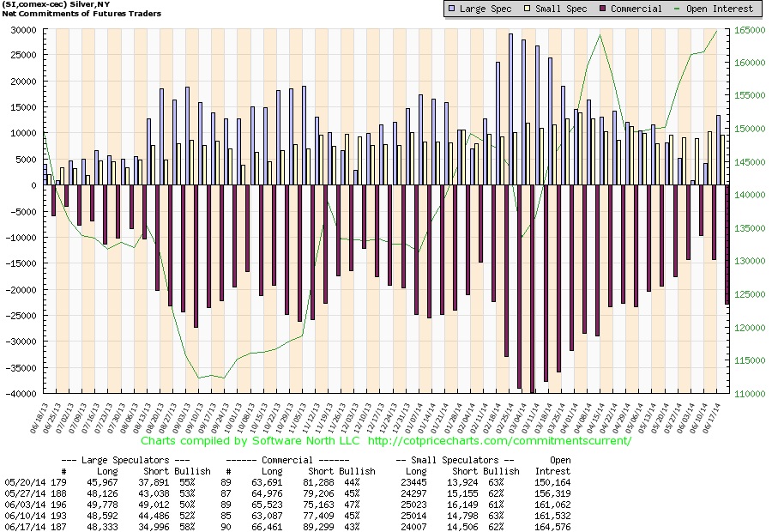Image resolution: width=772 pixels, height=532 pixels.
Task: Click Net Commitments of Futures Traders subtitle
Action: coord(81,14)
